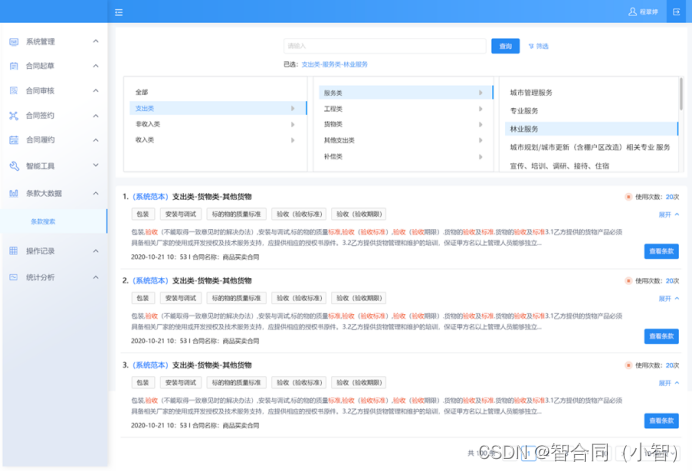Click the 操作记录 table icon
This screenshot has width=693, height=472.
coord(14,251)
